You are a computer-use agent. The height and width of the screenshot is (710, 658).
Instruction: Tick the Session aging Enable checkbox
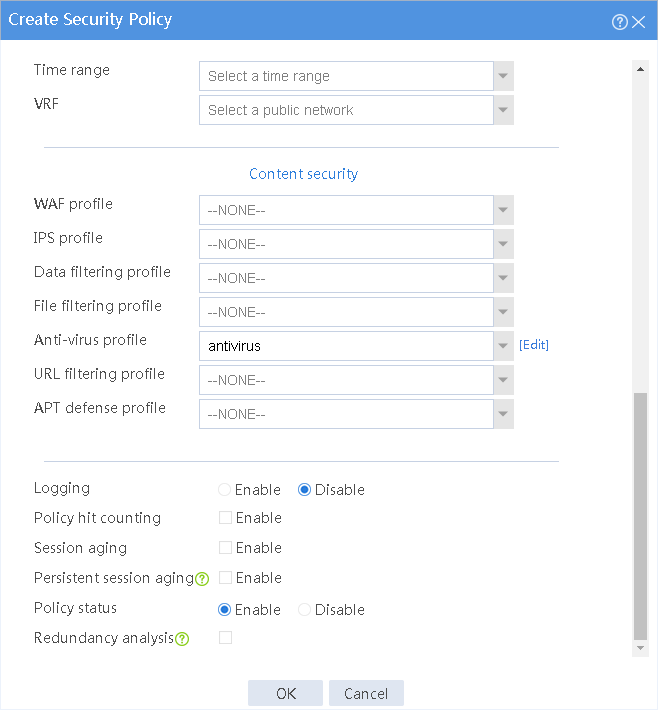pos(226,547)
